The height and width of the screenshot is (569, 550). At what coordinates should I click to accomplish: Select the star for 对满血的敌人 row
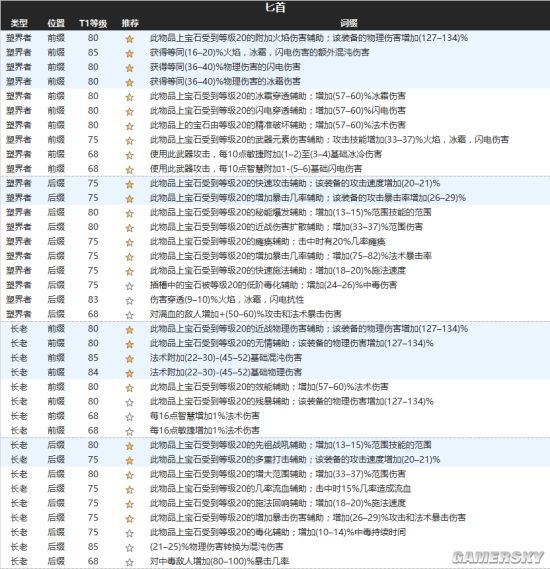pos(130,315)
